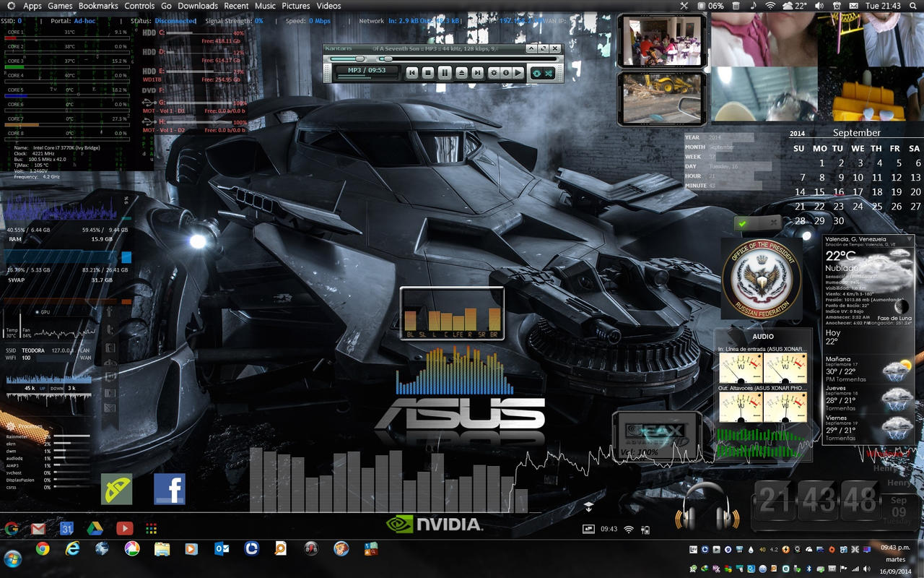Image resolution: width=924 pixels, height=578 pixels.
Task: Toggle shuffle in the player
Action: pos(549,74)
